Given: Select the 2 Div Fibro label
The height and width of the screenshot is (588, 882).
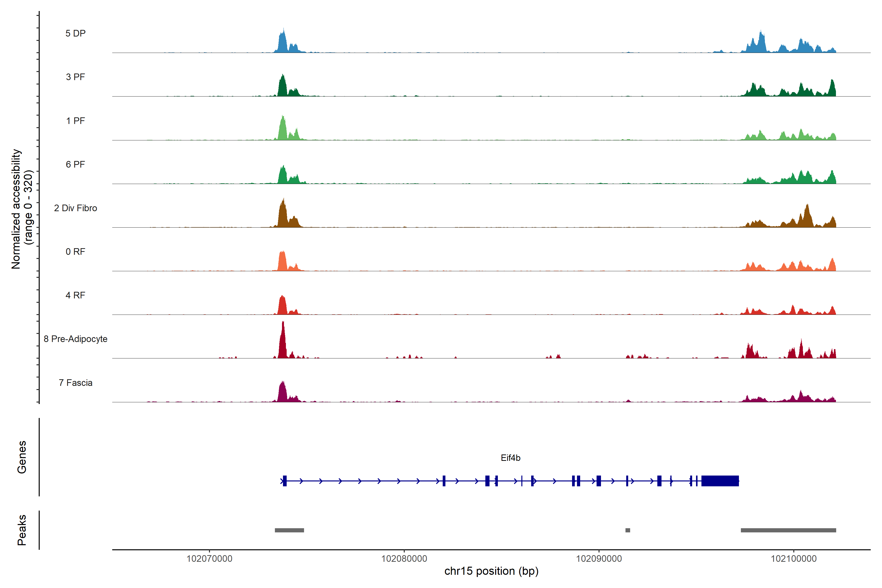Looking at the screenshot, I should coord(75,208).
